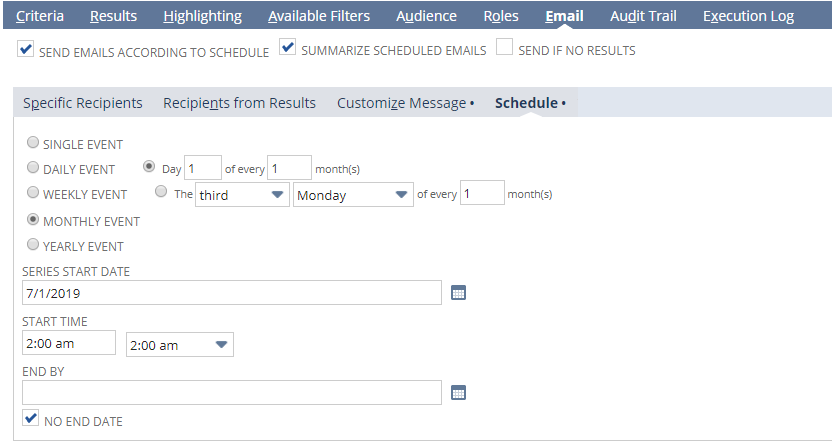The image size is (832, 444).
Task: Click the Series Start Date field
Action: (x=231, y=293)
